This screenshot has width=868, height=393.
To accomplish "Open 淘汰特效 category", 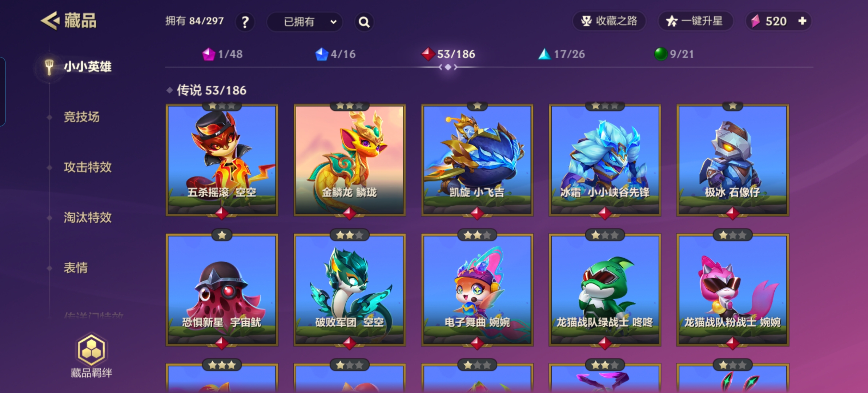I will pos(88,218).
